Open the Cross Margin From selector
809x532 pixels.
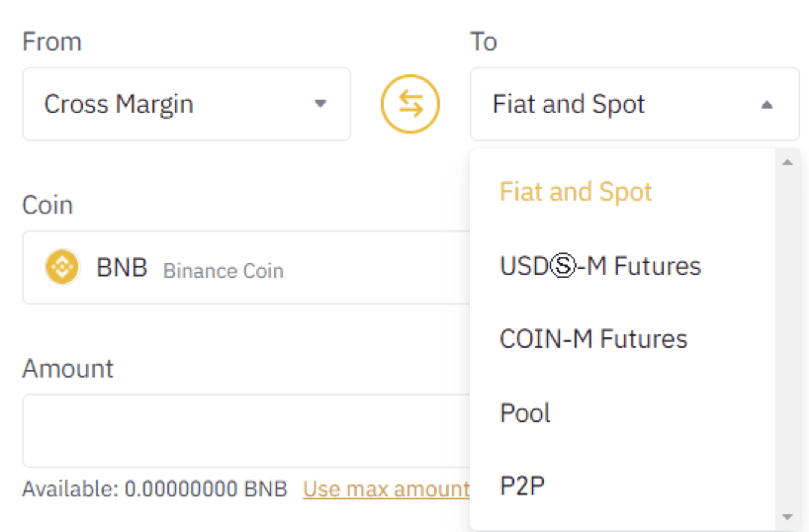click(187, 104)
